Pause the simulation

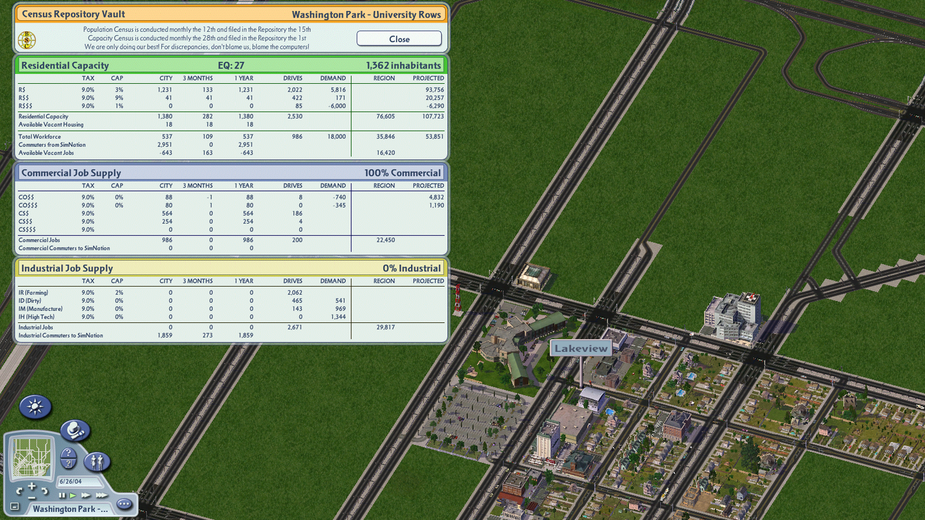point(62,495)
